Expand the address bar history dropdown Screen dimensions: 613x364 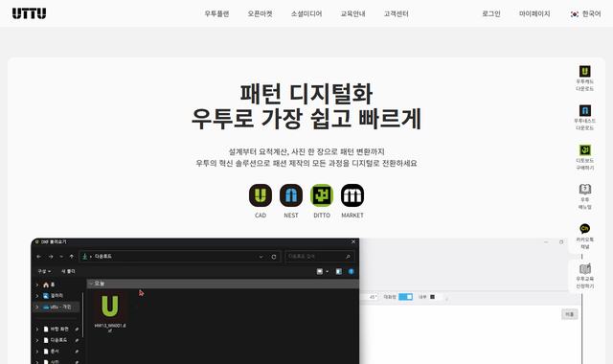tap(261, 257)
